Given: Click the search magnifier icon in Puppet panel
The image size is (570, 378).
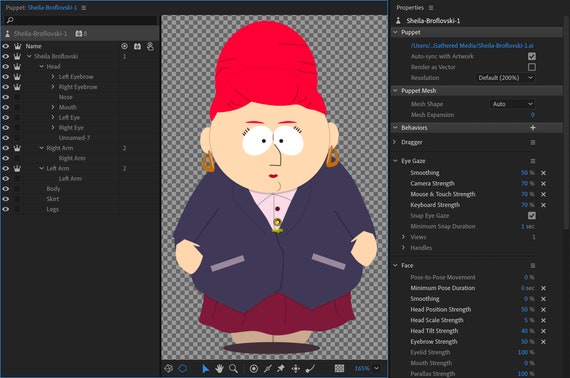Looking at the screenshot, I should click(10, 20).
